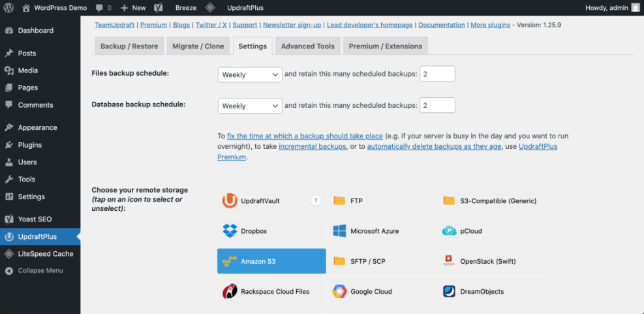Unselect the Amazon S3 storage option
This screenshot has height=314, width=644.
(271, 261)
